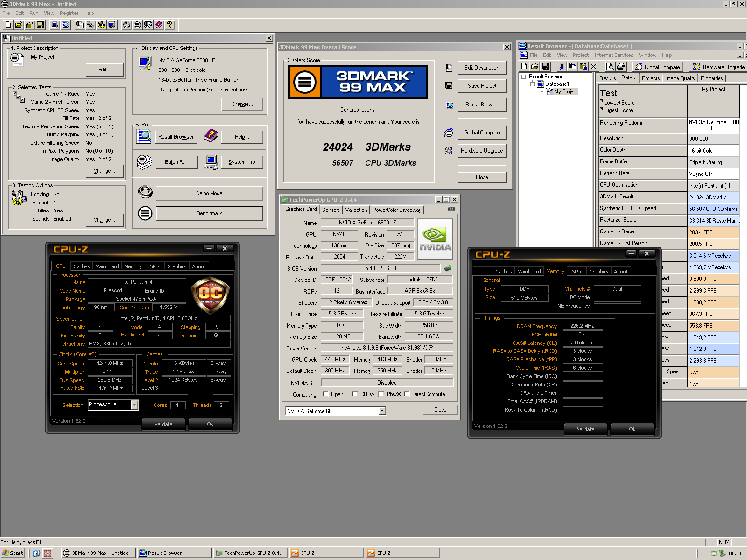
Task: Click the BIOS save chip icon in GPU-Z
Action: (448, 268)
